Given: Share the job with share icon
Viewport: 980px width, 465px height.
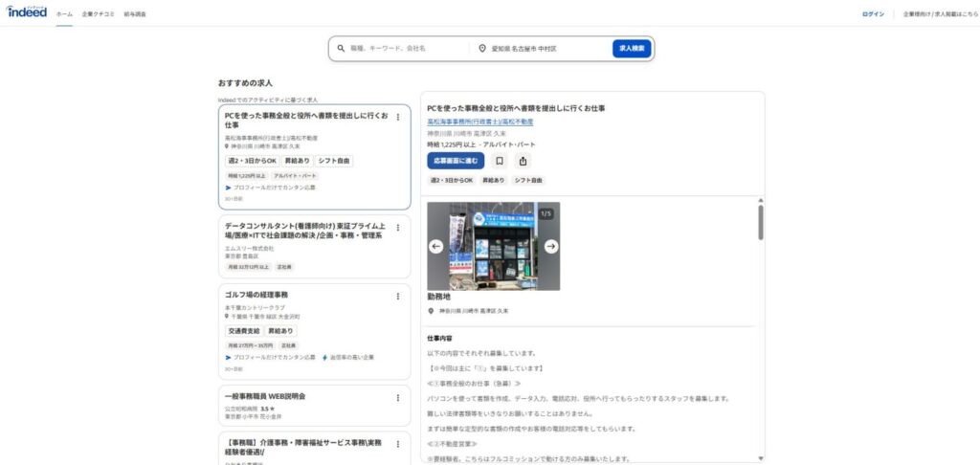Looking at the screenshot, I should pyautogui.click(x=523, y=161).
